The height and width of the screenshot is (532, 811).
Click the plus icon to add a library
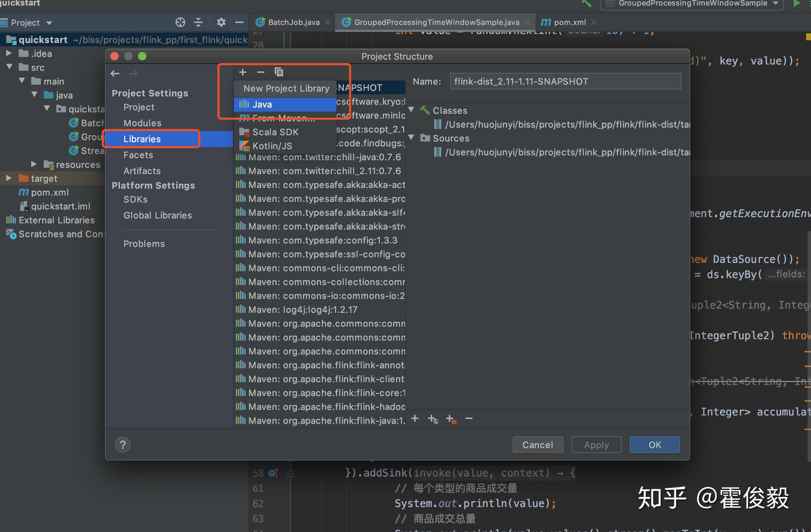(243, 72)
